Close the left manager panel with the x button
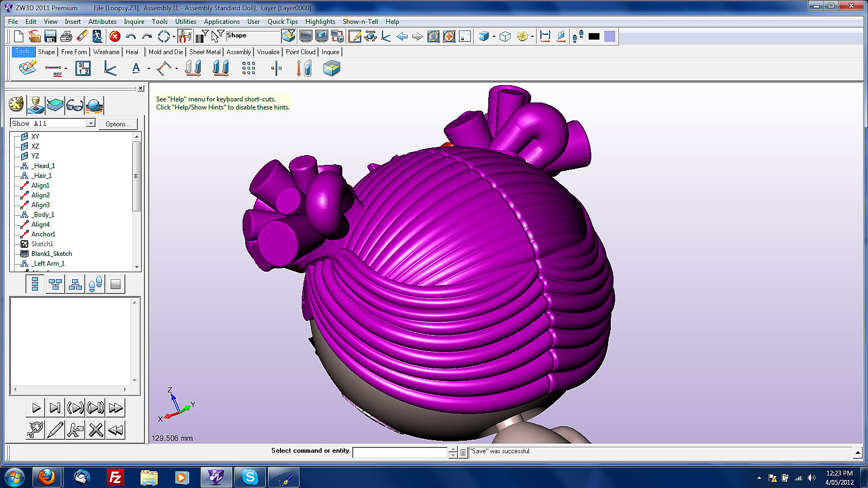Viewport: 868px width, 488px height. [x=141, y=88]
